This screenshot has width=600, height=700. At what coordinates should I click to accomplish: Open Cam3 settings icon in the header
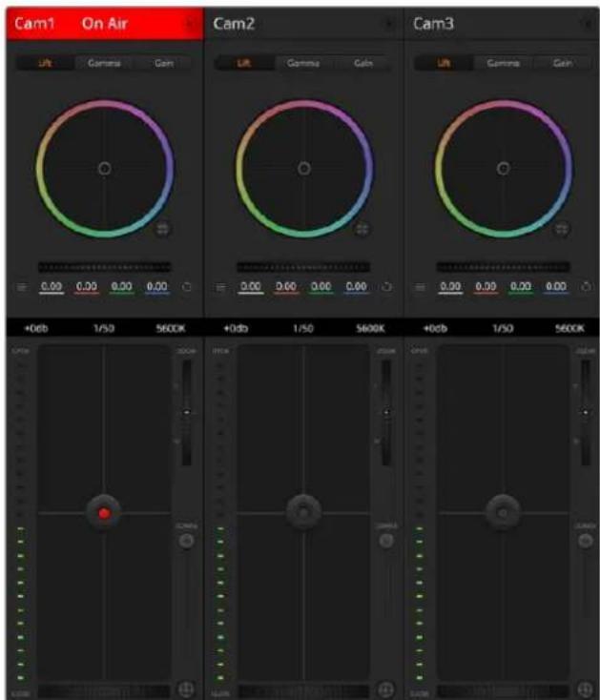(589, 24)
